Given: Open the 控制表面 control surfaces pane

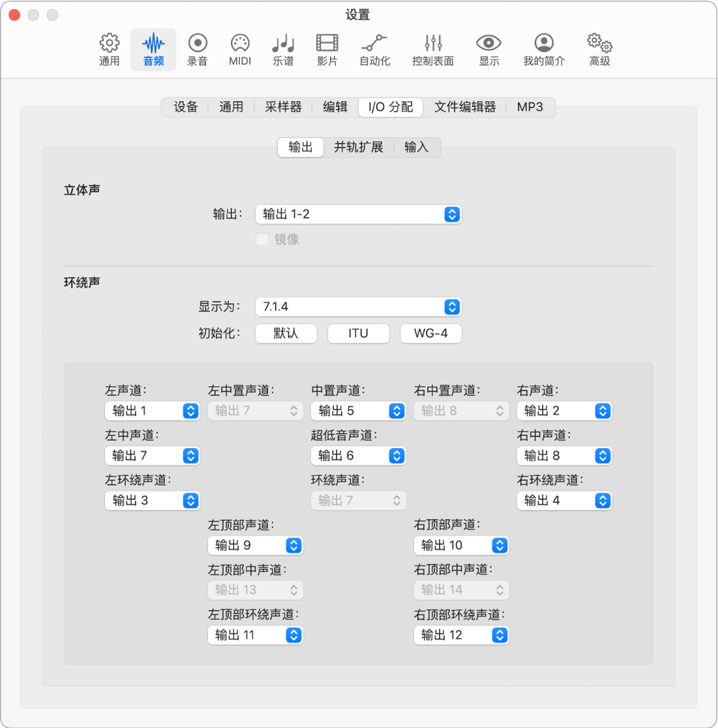Looking at the screenshot, I should coord(433,50).
